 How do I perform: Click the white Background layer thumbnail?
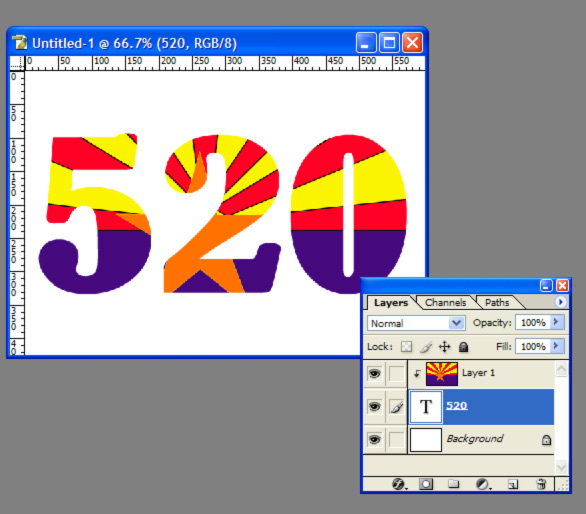pos(426,440)
